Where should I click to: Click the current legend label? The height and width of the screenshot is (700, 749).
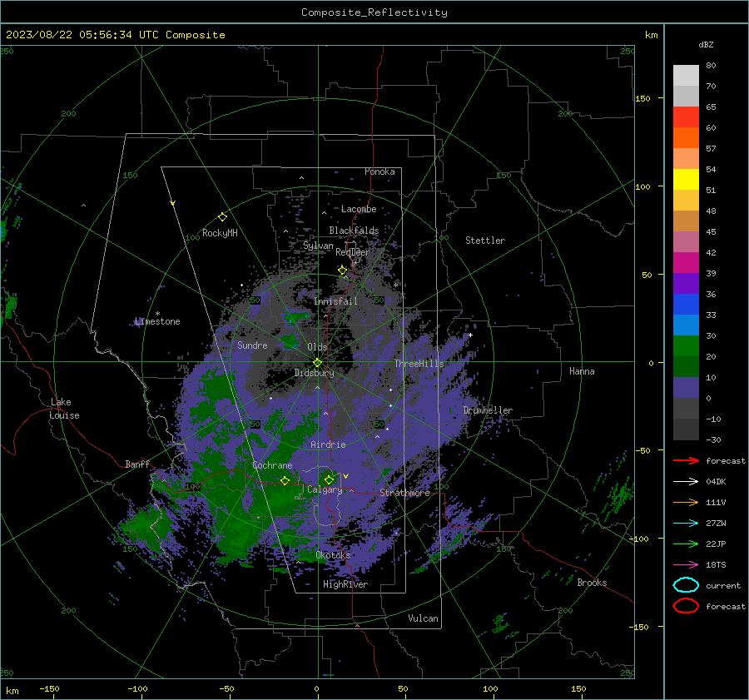(x=723, y=585)
